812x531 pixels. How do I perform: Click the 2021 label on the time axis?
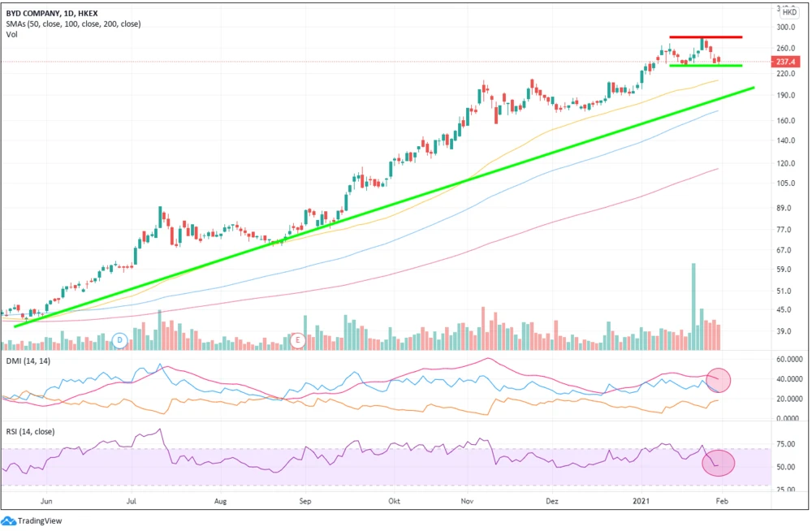tap(642, 502)
